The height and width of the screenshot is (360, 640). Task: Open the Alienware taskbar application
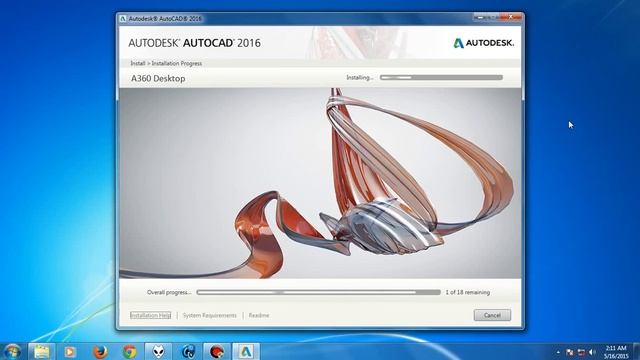point(159,351)
